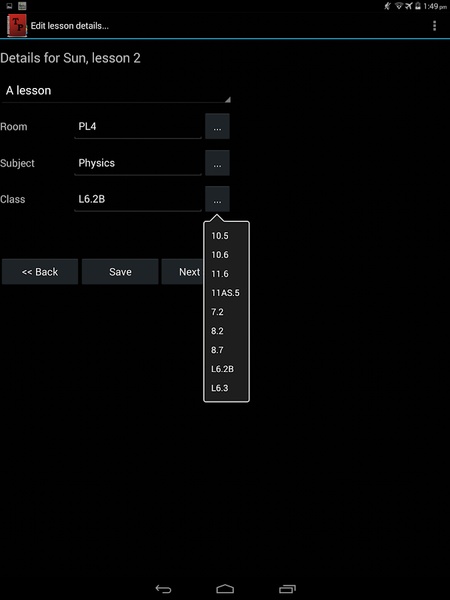Screen dimensions: 450x600
Task: Tap the second notification icon in status bar
Action: tap(22, 6)
